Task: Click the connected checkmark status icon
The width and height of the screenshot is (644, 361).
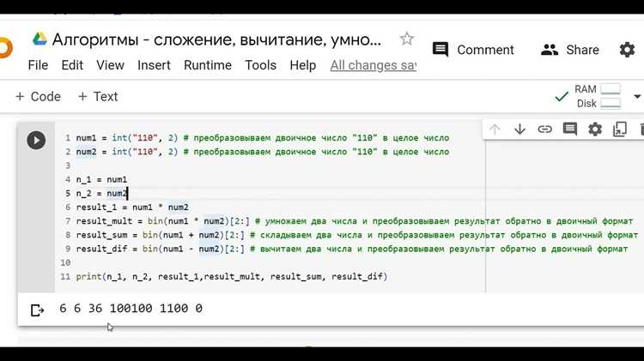Action: click(x=562, y=97)
